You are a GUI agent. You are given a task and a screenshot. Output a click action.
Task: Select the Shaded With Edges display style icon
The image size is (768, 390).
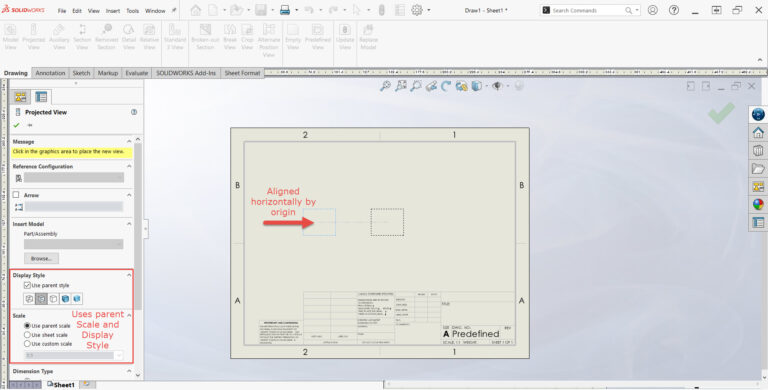(65, 298)
